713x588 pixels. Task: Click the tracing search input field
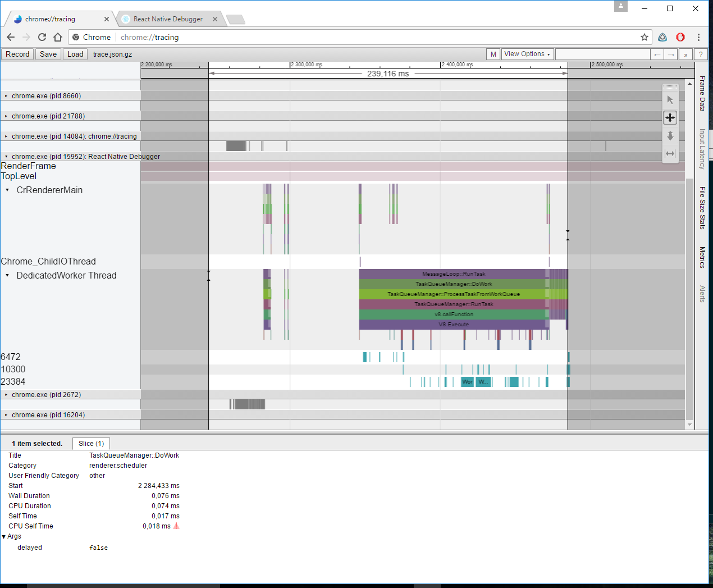[x=602, y=54]
